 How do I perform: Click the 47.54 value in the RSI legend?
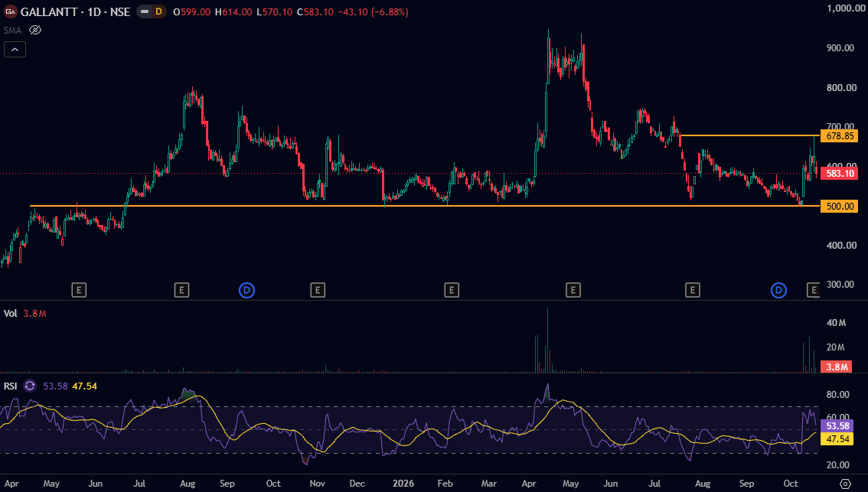[x=85, y=386]
